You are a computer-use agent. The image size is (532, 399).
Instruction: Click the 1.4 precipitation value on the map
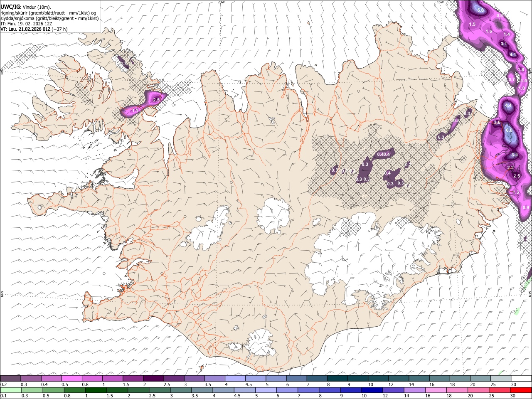(x=507, y=34)
